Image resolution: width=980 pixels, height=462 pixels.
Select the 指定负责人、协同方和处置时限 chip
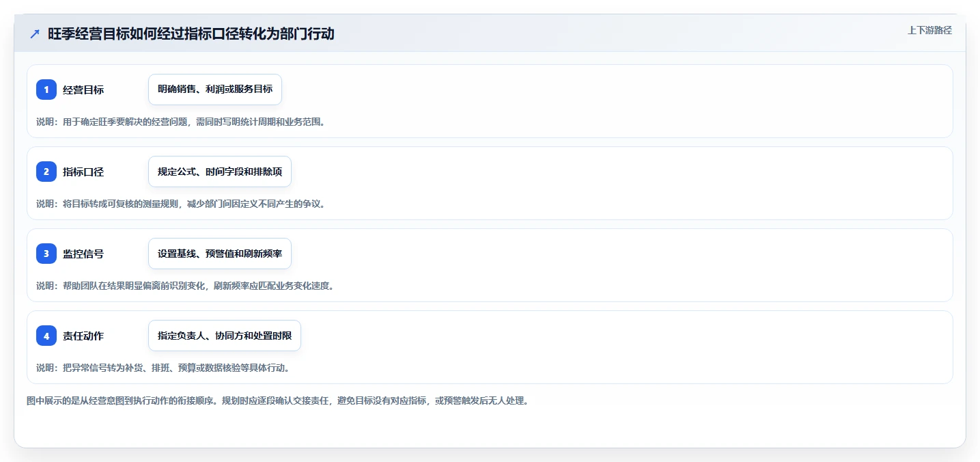pos(225,336)
